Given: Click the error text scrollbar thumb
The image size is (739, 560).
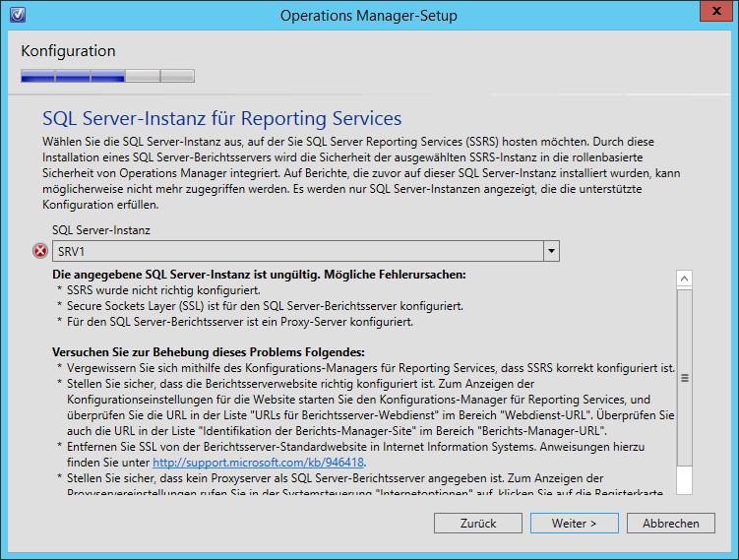Looking at the screenshot, I should point(684,378).
